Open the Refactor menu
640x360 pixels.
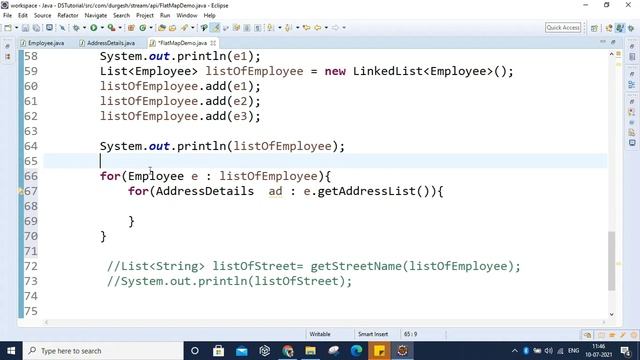click(68, 16)
